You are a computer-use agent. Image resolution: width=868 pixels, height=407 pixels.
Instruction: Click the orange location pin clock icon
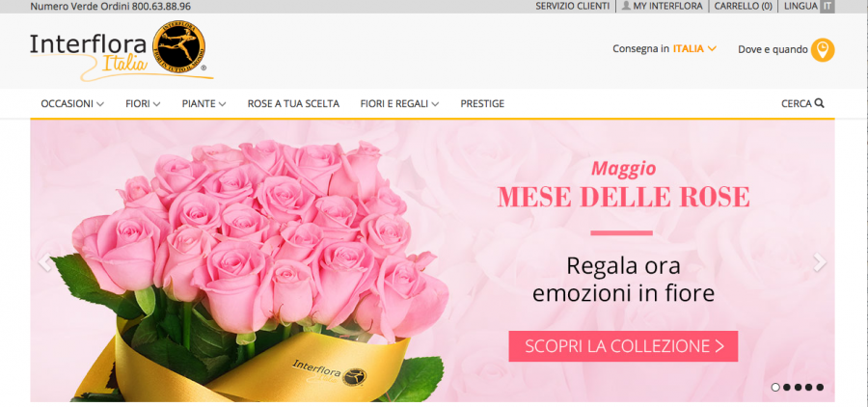coord(823,50)
